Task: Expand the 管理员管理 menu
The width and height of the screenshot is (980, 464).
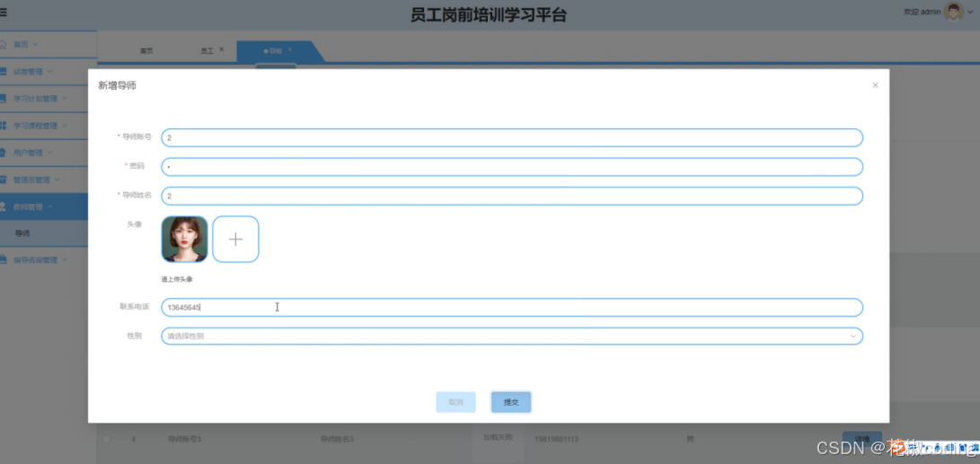Action: pos(57,179)
